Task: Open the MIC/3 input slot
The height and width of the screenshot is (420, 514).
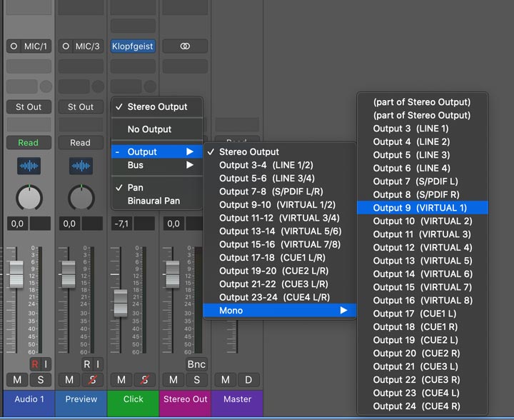Action: 88,46
